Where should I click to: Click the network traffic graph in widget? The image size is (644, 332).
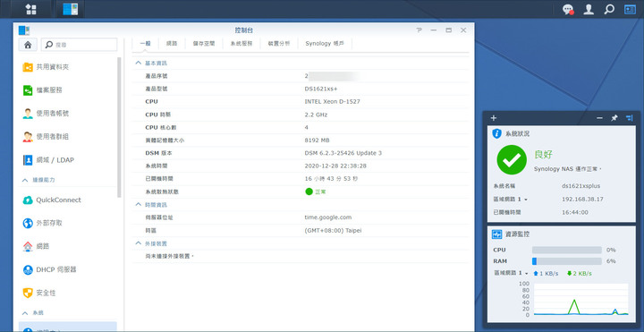pyautogui.click(x=581, y=300)
